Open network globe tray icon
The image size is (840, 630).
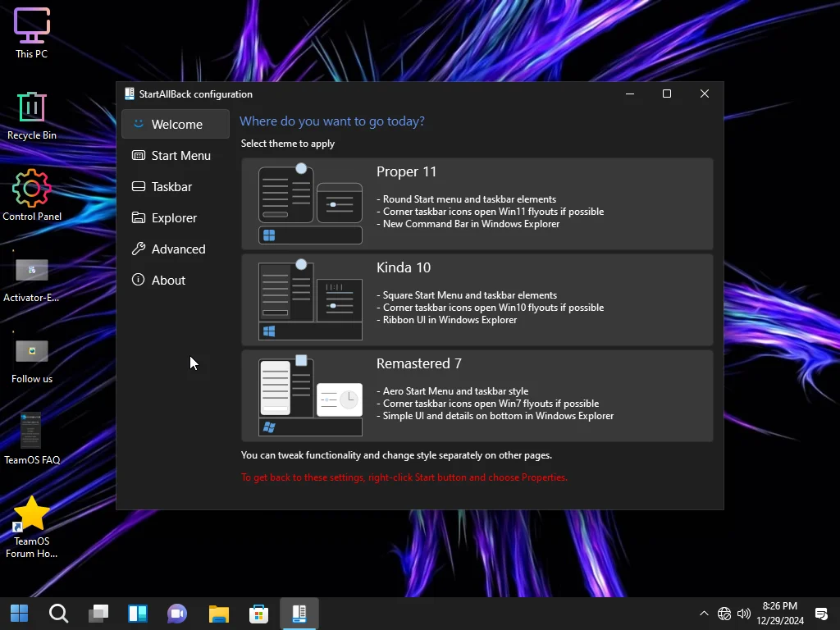coord(724,614)
